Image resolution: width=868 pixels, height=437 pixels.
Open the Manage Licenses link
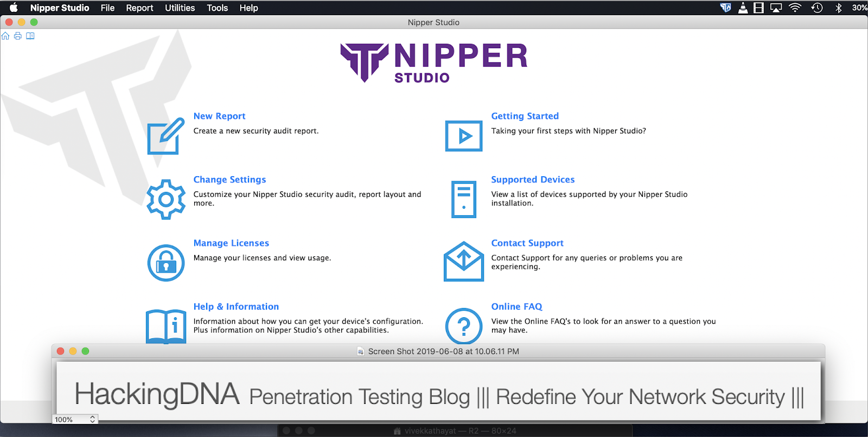231,243
